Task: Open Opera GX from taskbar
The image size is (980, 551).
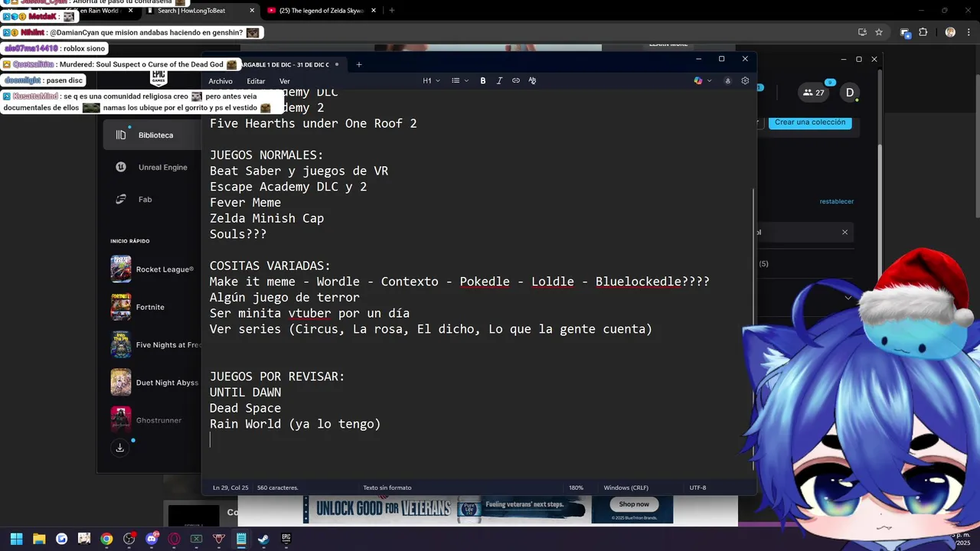Action: point(174,539)
